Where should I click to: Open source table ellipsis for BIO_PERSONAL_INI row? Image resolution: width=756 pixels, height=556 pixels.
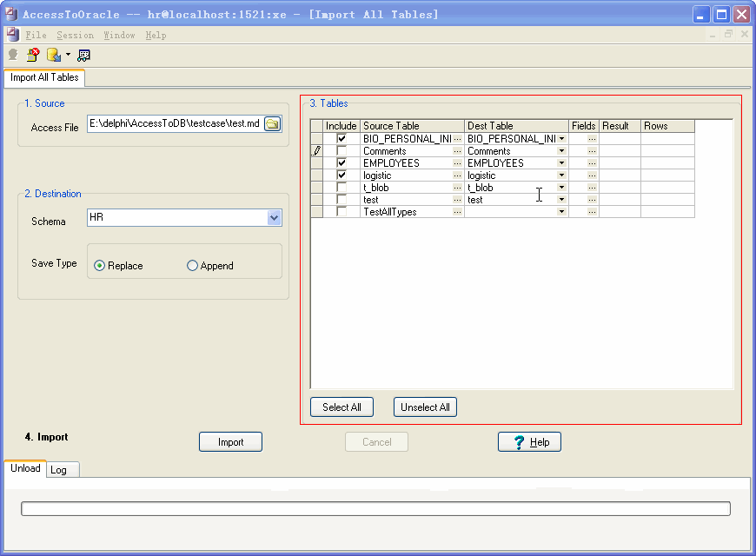[x=458, y=139]
